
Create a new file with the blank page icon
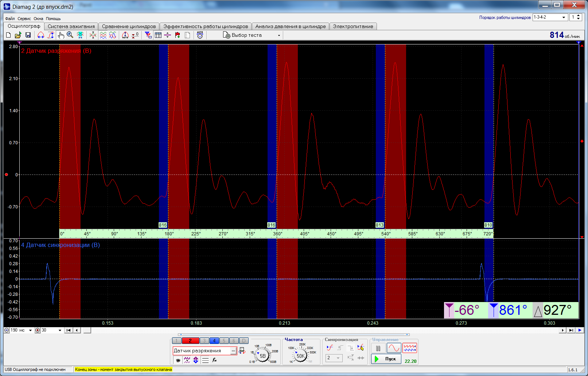coord(8,35)
